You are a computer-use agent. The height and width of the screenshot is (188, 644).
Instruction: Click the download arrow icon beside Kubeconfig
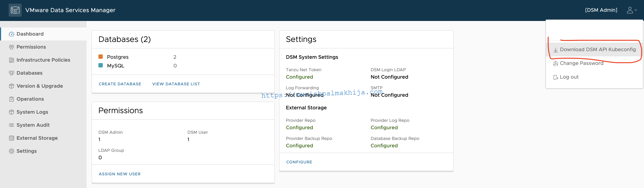pyautogui.click(x=555, y=50)
